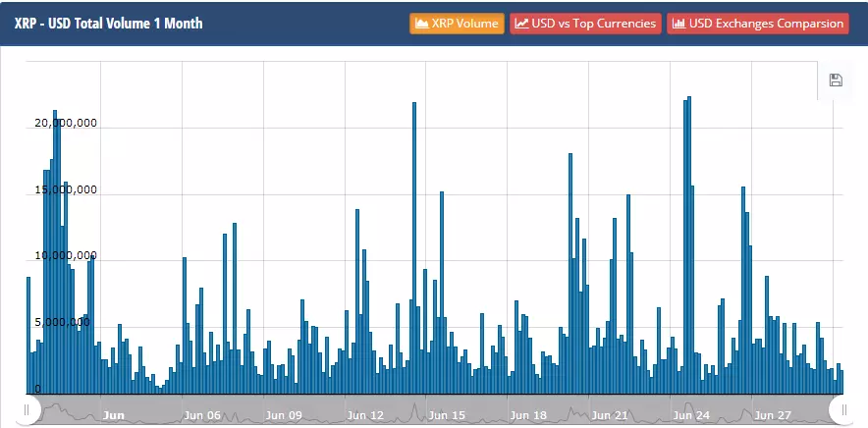This screenshot has height=428, width=868.
Task: Click the tallest volume bar near Jun 24
Action: [689, 244]
